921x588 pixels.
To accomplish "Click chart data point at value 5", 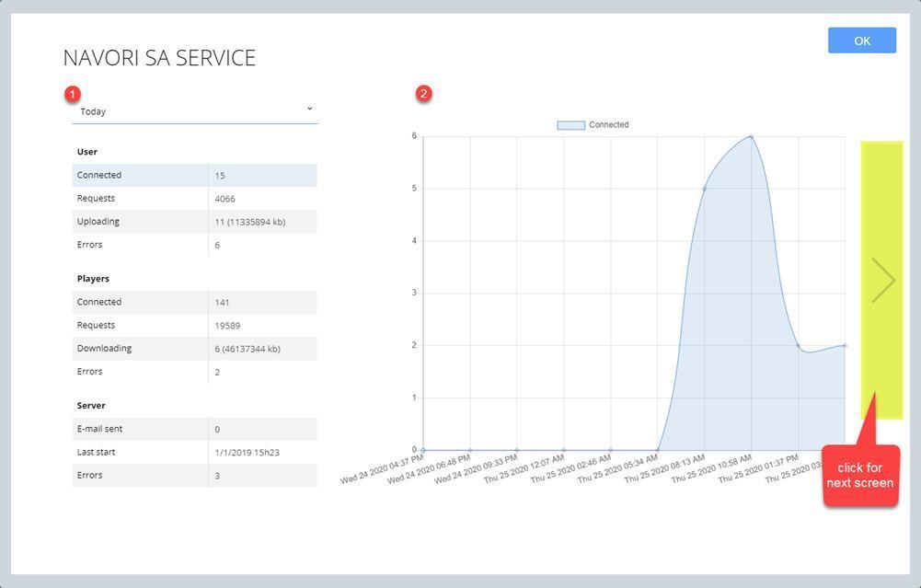I will [x=704, y=189].
